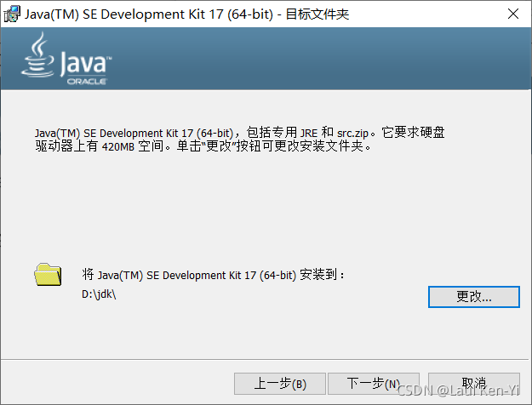The image size is (532, 405).
Task: Go back with the 上一步(B) button
Action: point(280,384)
